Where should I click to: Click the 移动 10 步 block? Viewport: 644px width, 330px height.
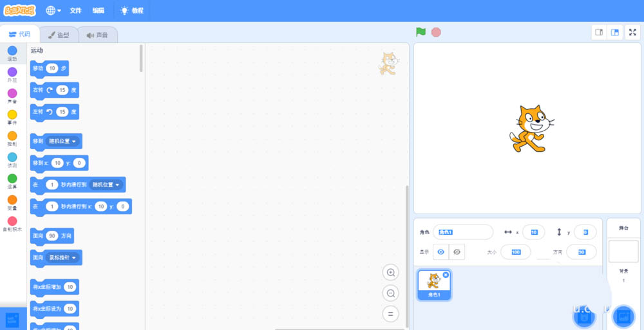pos(50,69)
